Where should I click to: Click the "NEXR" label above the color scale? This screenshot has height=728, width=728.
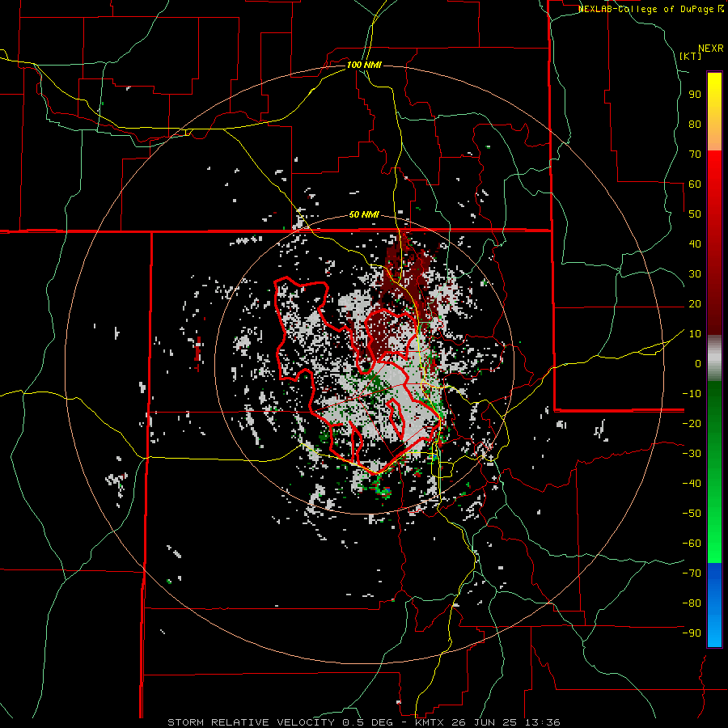(710, 49)
